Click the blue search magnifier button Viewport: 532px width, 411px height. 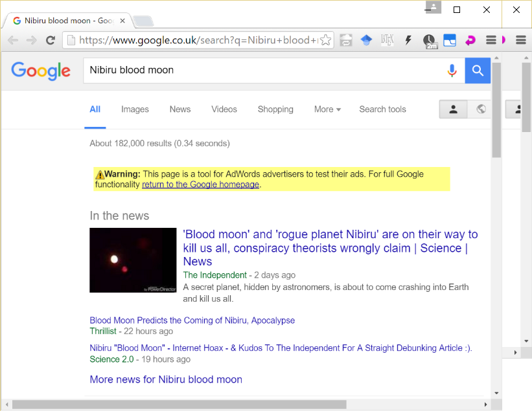(478, 71)
